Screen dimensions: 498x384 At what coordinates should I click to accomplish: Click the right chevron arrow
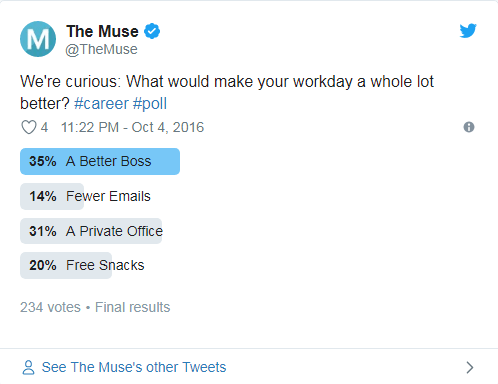click(470, 367)
